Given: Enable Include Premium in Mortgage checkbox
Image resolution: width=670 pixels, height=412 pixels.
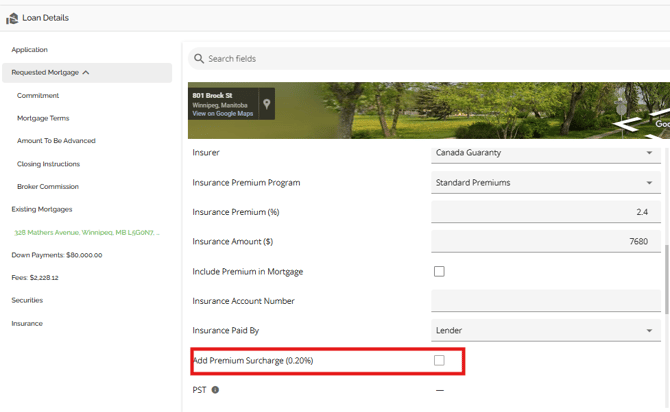Looking at the screenshot, I should pyautogui.click(x=439, y=271).
